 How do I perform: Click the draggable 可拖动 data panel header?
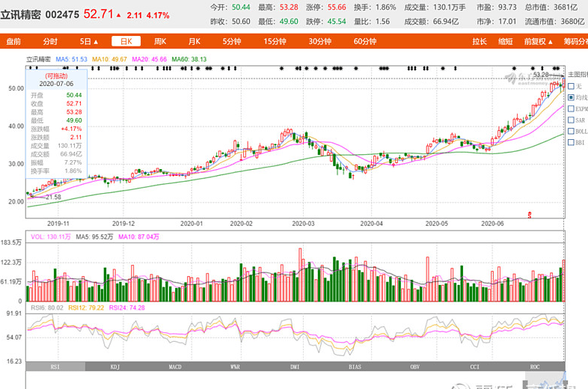[x=56, y=76]
